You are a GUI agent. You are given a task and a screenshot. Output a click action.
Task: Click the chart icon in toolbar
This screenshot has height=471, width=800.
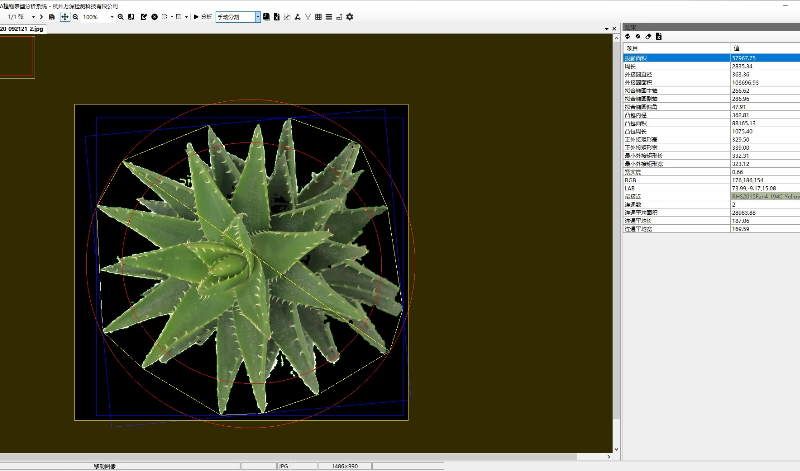pos(286,17)
